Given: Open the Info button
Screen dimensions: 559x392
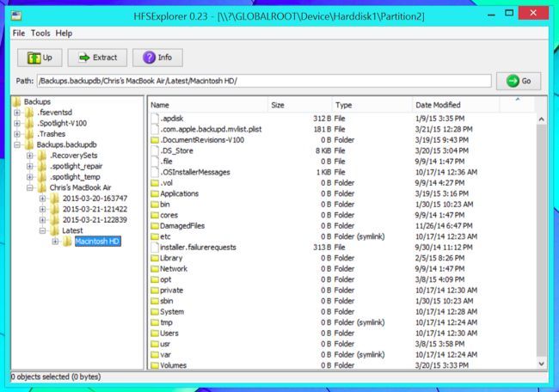Looking at the screenshot, I should click(x=157, y=58).
